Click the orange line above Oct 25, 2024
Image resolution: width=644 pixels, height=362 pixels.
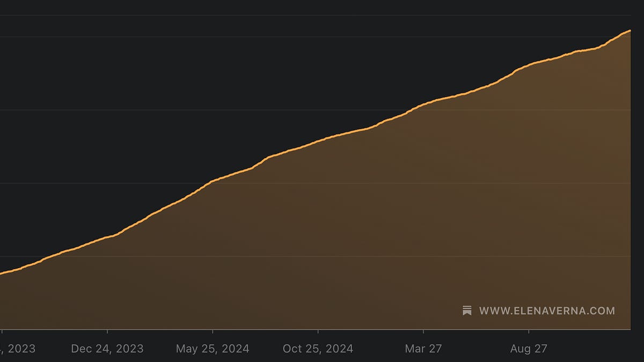click(317, 142)
